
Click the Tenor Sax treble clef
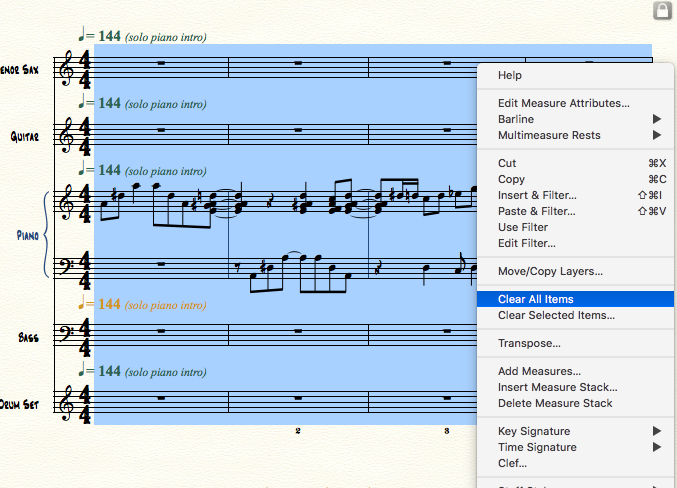[x=67, y=69]
